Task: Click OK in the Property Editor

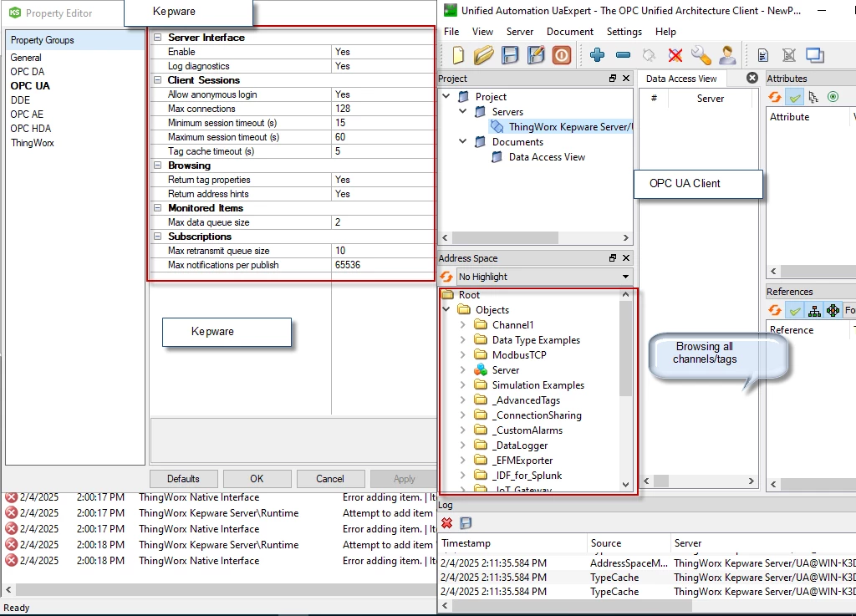Action: point(257,478)
